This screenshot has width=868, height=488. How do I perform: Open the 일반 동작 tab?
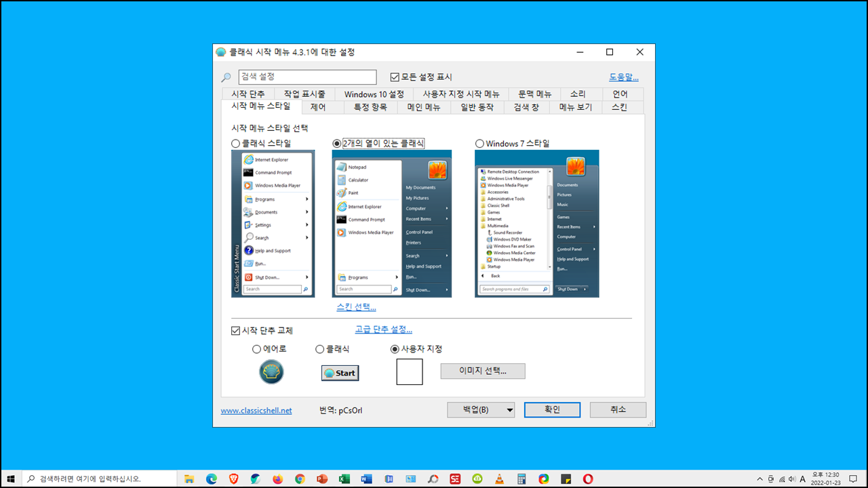pos(477,107)
